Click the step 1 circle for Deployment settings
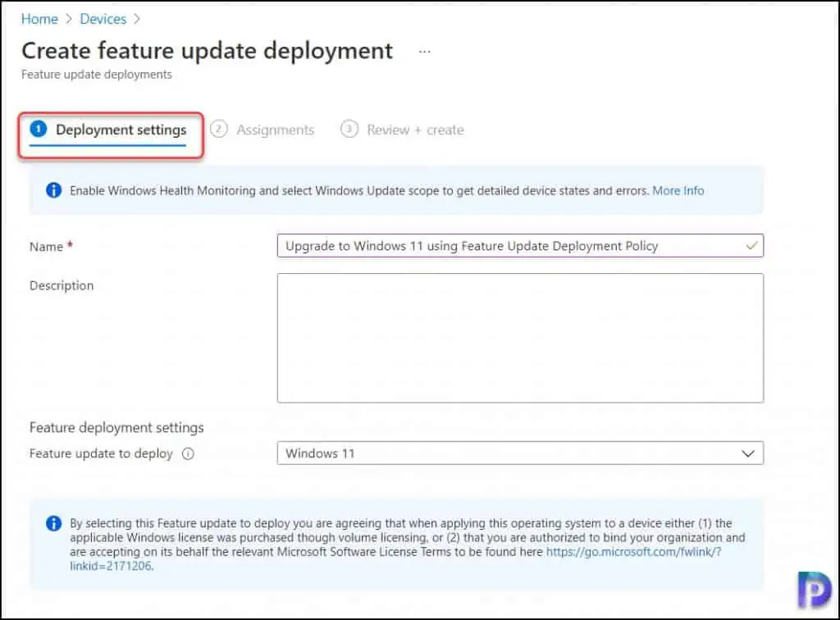This screenshot has width=840, height=620. [x=39, y=129]
